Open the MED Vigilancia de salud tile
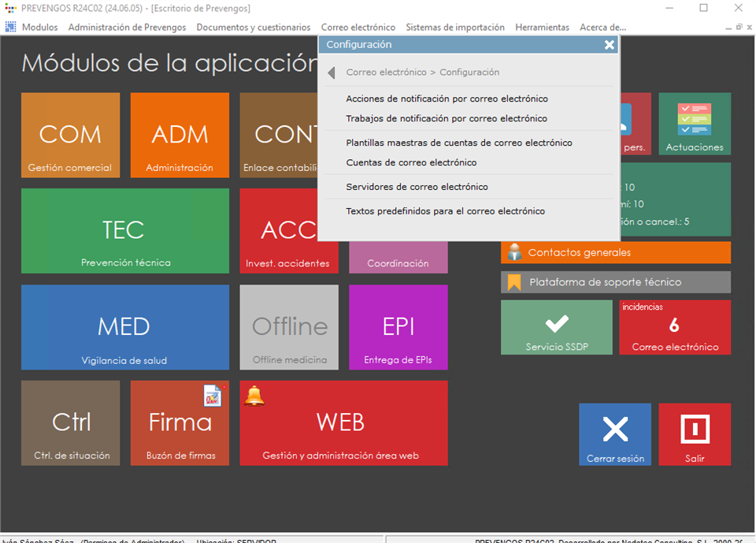The height and width of the screenshot is (543, 756). click(124, 327)
